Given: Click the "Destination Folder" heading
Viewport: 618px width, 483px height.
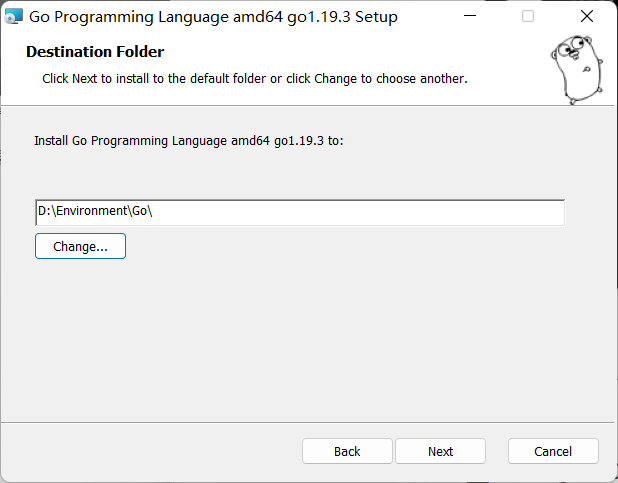Looking at the screenshot, I should click(x=95, y=52).
